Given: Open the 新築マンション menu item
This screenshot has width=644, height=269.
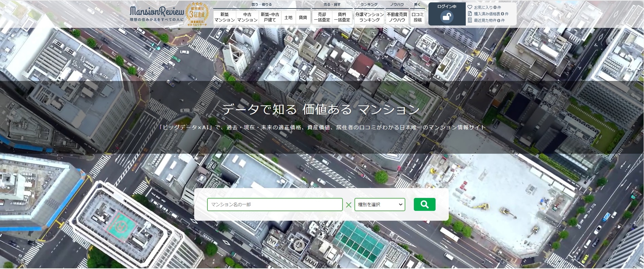Looking at the screenshot, I should (x=224, y=17).
